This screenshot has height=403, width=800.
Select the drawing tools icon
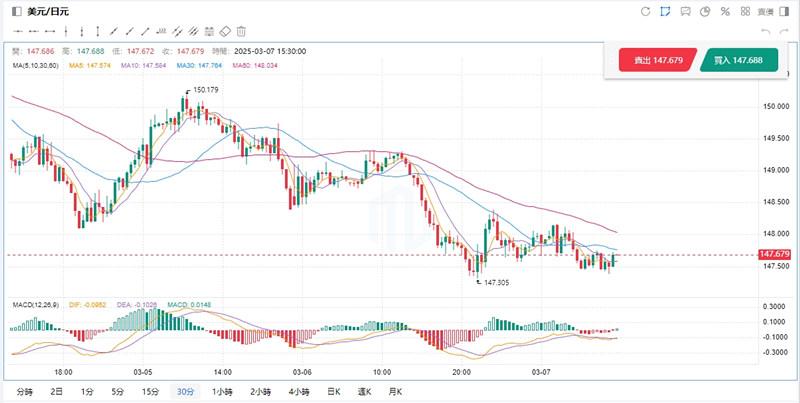coord(666,11)
